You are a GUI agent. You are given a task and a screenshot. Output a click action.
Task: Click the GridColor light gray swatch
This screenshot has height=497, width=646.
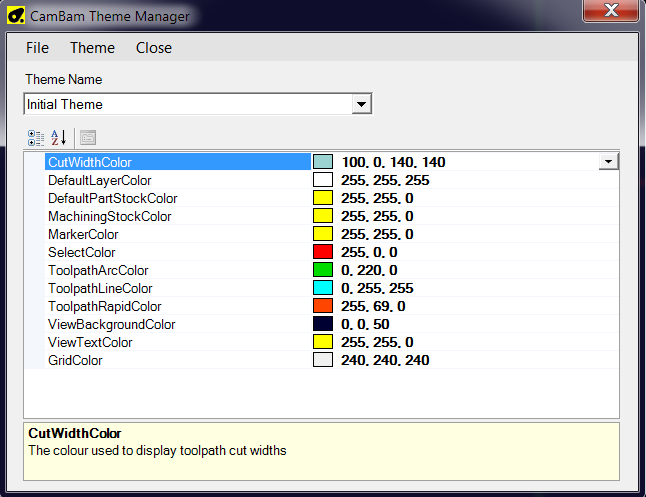click(323, 360)
